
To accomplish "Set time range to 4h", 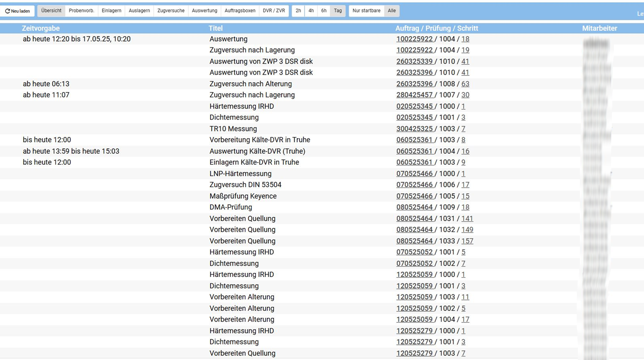I will click(311, 11).
